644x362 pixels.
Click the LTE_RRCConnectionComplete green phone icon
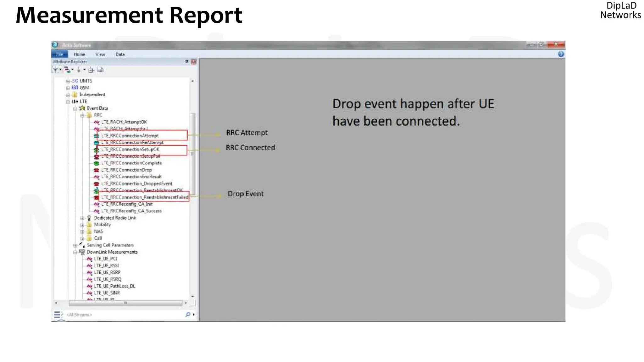point(97,163)
